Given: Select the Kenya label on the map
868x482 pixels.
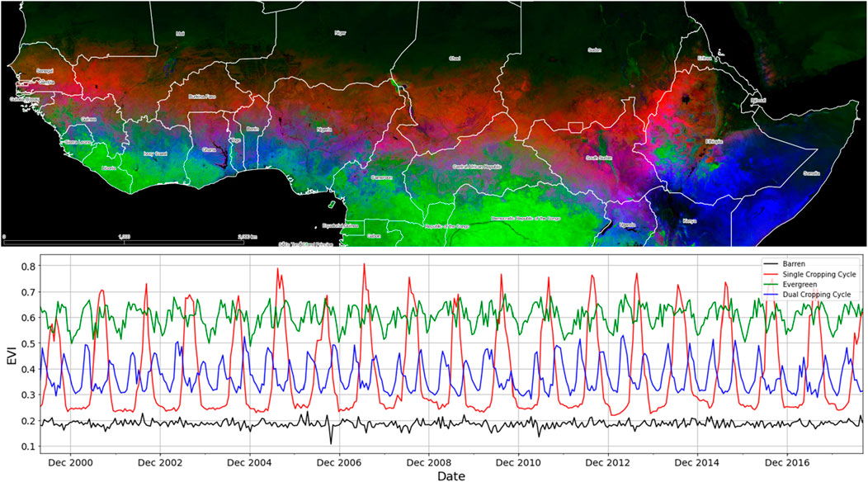Looking at the screenshot, I should point(689,221).
